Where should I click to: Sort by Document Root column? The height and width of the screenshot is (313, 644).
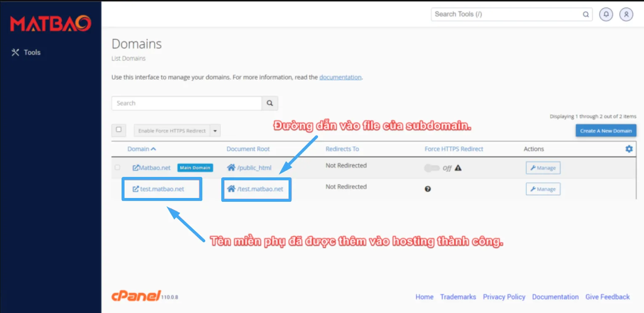pyautogui.click(x=248, y=149)
